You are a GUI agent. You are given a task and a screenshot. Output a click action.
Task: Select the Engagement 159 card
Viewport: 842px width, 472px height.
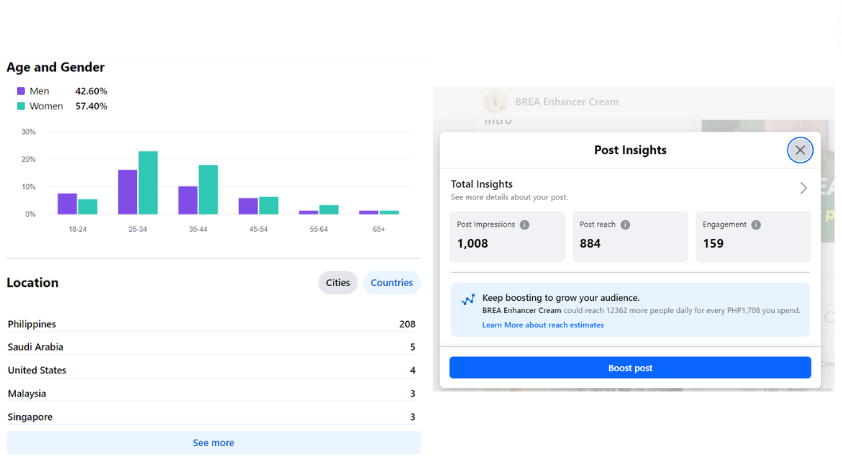click(x=753, y=237)
